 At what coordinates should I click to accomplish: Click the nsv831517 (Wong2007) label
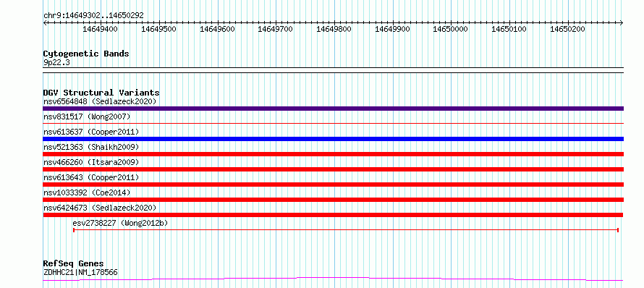tap(87, 117)
